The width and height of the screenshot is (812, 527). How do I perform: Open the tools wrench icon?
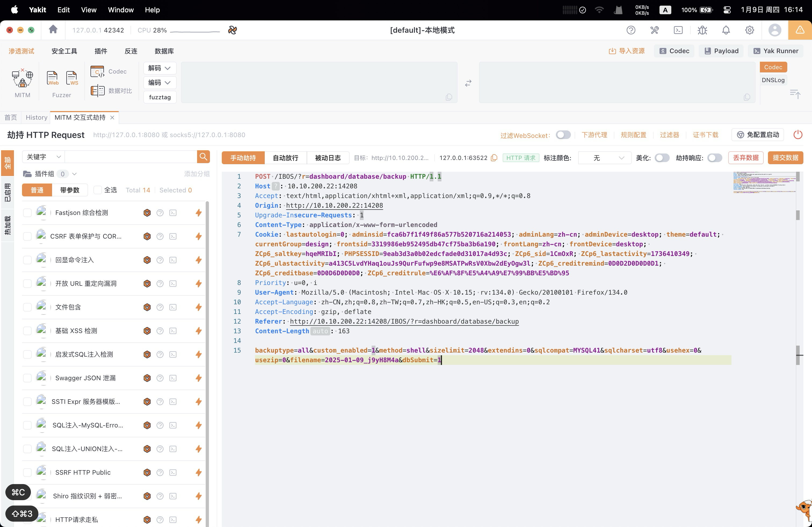[x=654, y=30]
